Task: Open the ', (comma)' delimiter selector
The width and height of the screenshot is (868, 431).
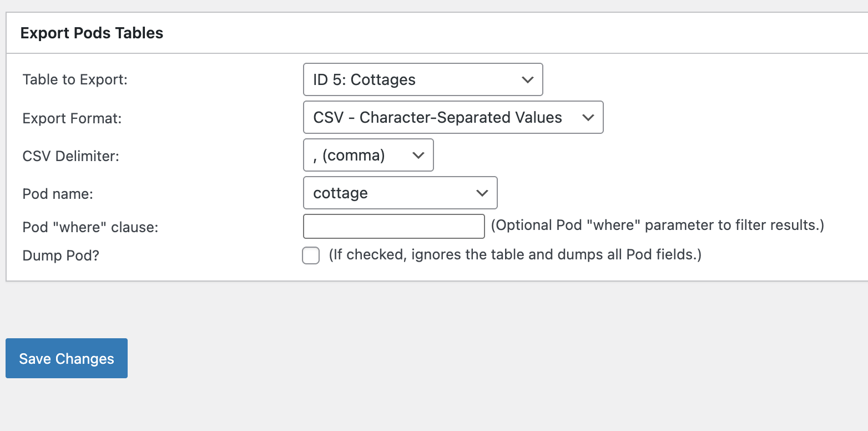Action: pos(367,156)
